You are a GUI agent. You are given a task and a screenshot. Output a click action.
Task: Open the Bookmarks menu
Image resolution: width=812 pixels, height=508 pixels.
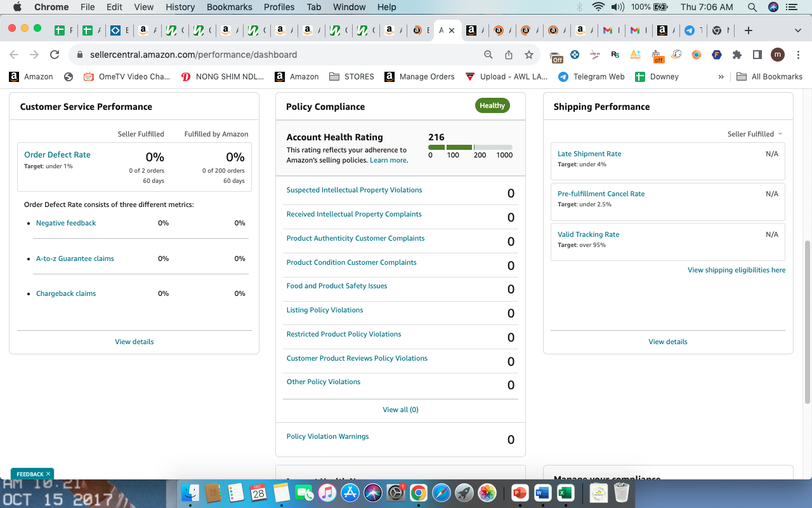coord(230,7)
